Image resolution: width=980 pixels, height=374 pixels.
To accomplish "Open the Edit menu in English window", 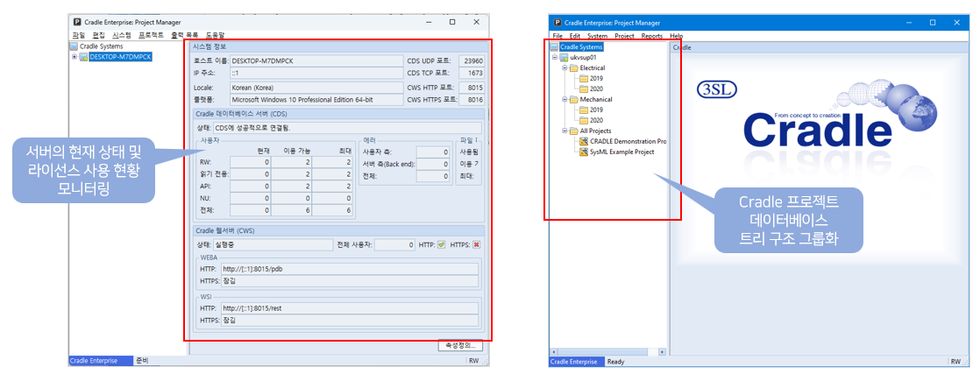I will (x=575, y=36).
